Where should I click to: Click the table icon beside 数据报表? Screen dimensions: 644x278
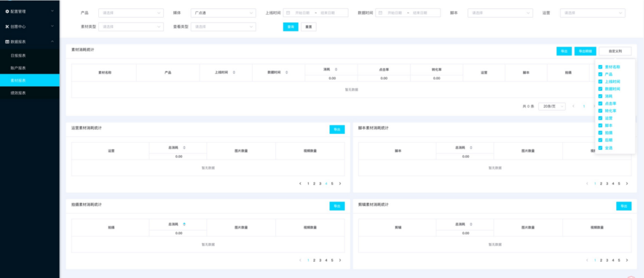(7, 42)
